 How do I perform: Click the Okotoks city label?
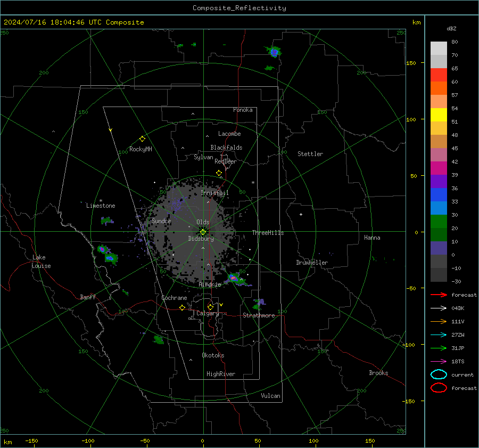[x=213, y=355]
